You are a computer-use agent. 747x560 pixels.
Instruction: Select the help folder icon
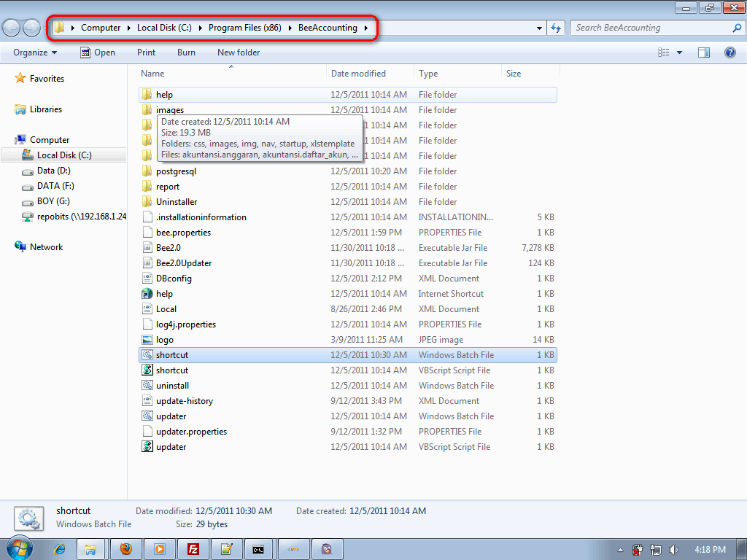tap(147, 94)
